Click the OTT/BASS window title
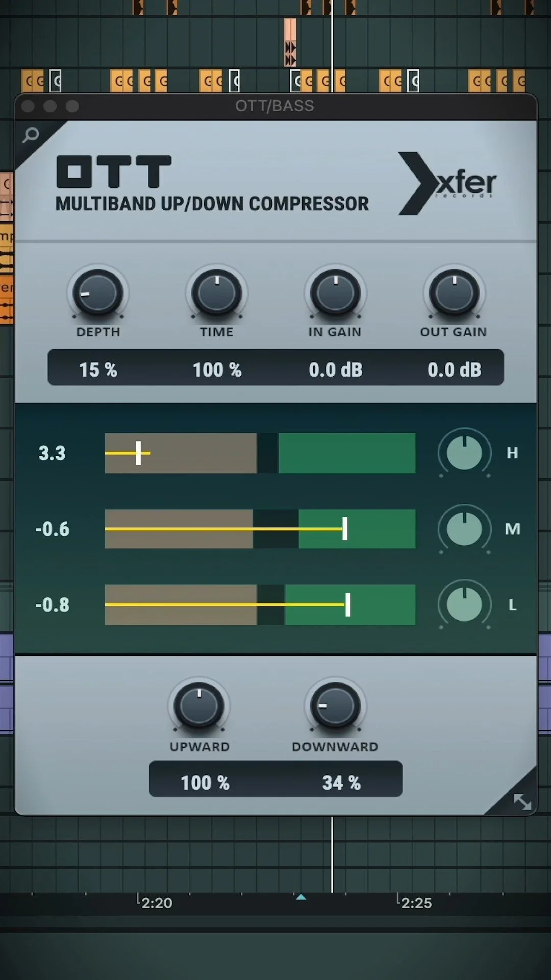 274,106
